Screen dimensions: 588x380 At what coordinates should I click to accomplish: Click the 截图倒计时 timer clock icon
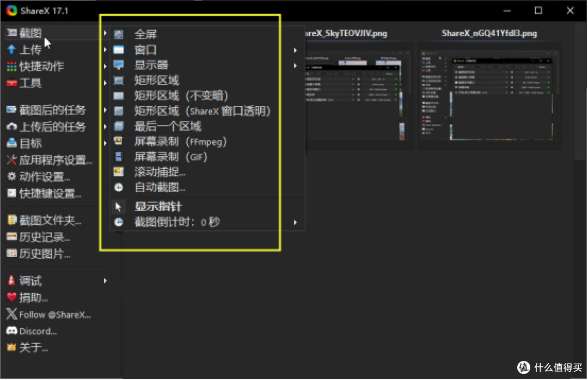pyautogui.click(x=119, y=222)
